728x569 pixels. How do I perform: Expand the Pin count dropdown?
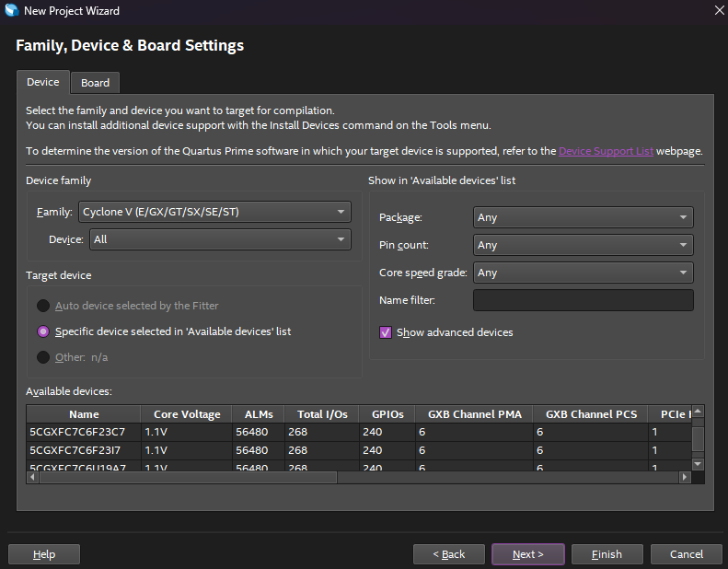tap(583, 245)
